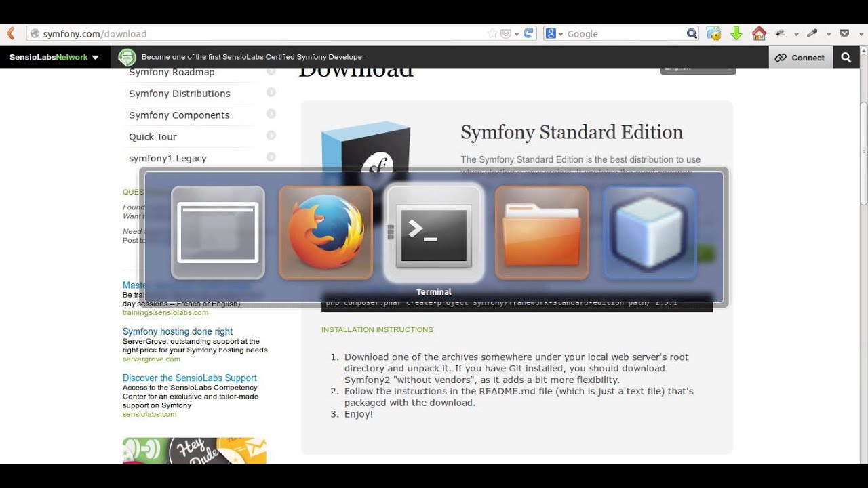The height and width of the screenshot is (488, 868).
Task: Click arrow icon beside symfony1 Legacy
Action: coord(271,158)
